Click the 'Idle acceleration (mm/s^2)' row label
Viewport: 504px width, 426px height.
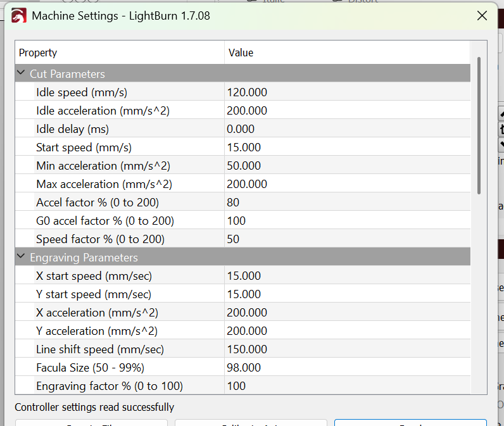[x=103, y=111]
